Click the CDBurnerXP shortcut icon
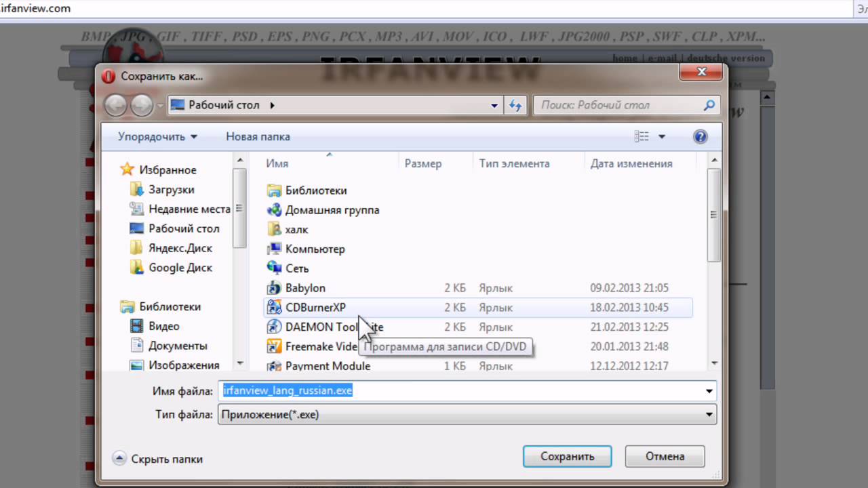The height and width of the screenshot is (488, 868). coord(274,307)
